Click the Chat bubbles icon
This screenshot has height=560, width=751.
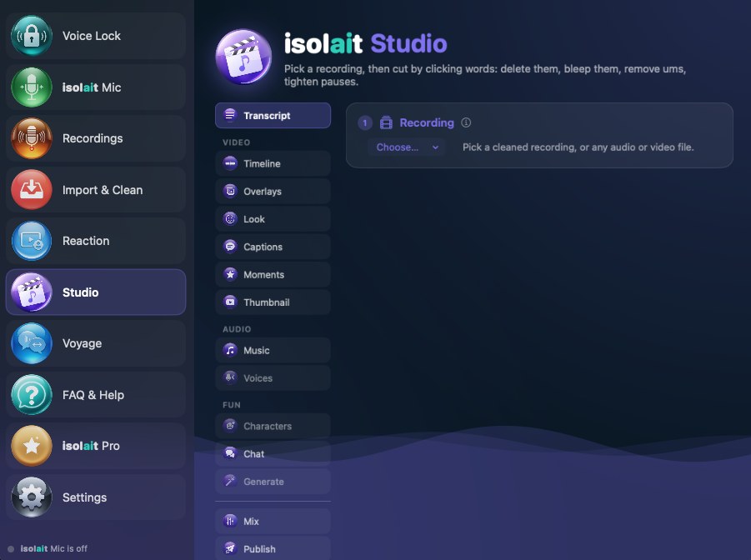(x=230, y=453)
